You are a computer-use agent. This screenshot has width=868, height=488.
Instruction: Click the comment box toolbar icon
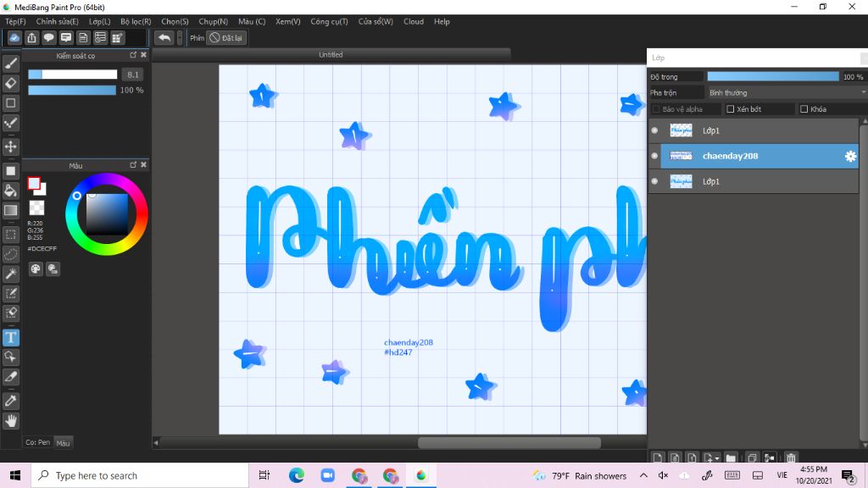(x=66, y=37)
